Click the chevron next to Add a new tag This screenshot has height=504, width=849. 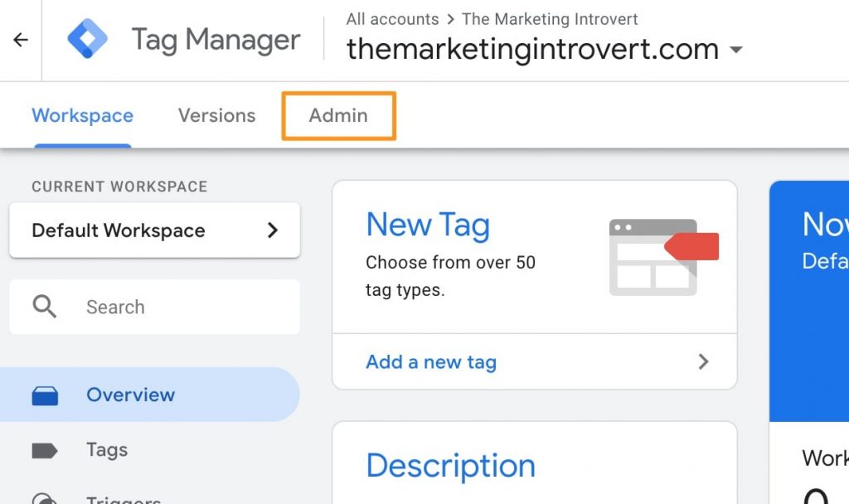point(704,361)
